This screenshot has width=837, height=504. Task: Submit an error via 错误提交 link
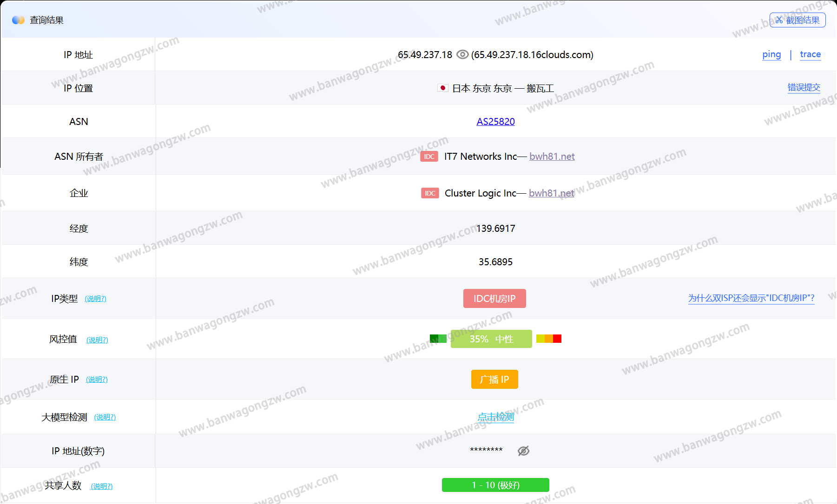click(804, 87)
